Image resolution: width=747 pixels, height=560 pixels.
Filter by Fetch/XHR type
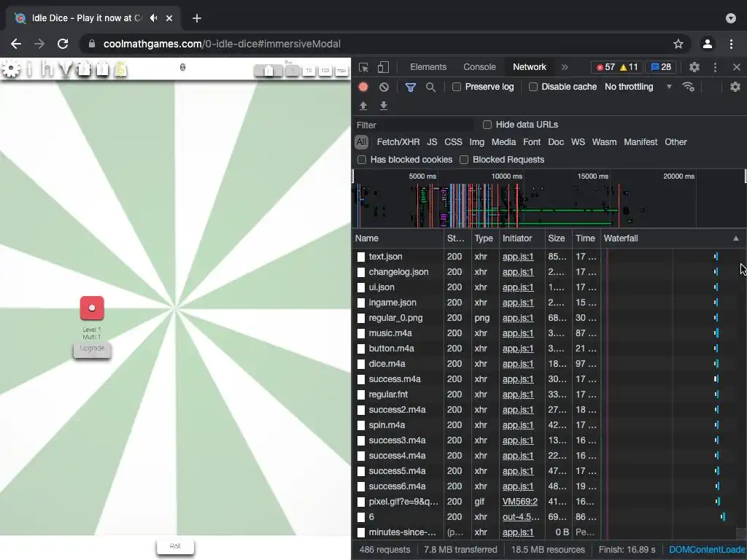(398, 142)
